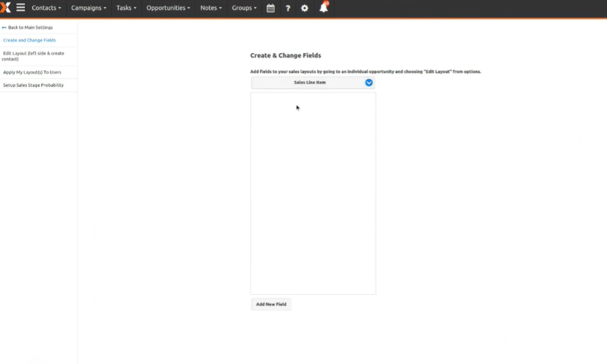Click the question mark help icon

287,8
